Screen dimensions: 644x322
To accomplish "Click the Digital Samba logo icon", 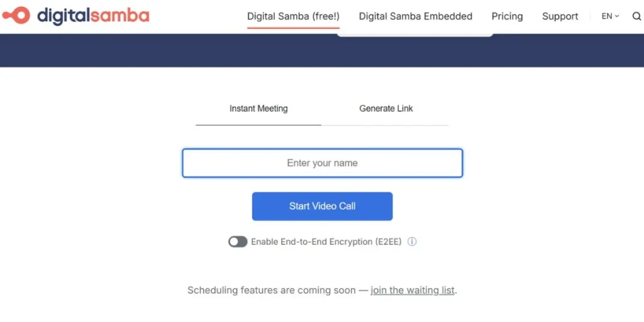I will (x=16, y=15).
